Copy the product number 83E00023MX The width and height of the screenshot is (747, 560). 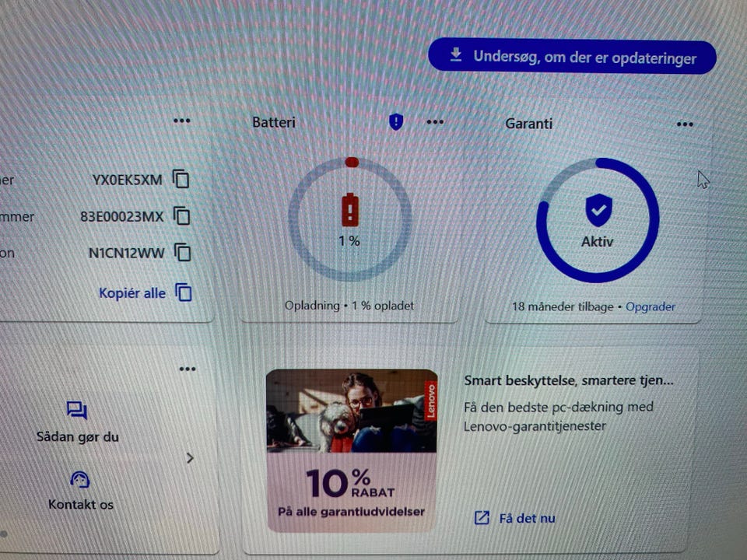tap(182, 215)
